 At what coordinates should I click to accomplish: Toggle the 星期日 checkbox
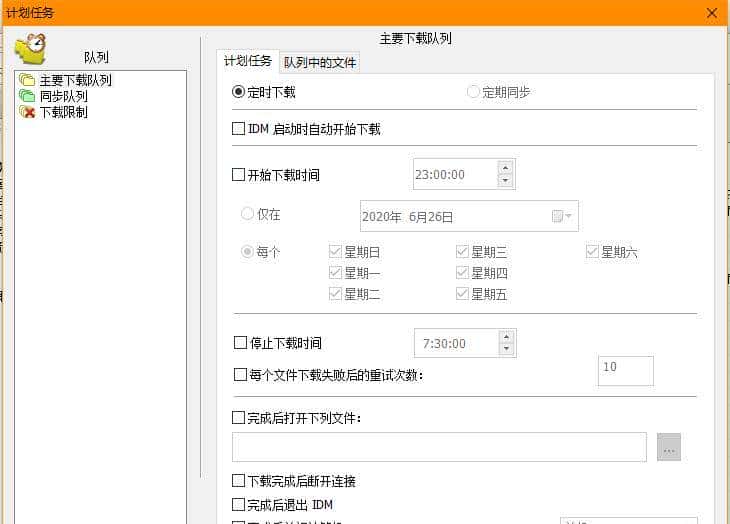pos(335,251)
